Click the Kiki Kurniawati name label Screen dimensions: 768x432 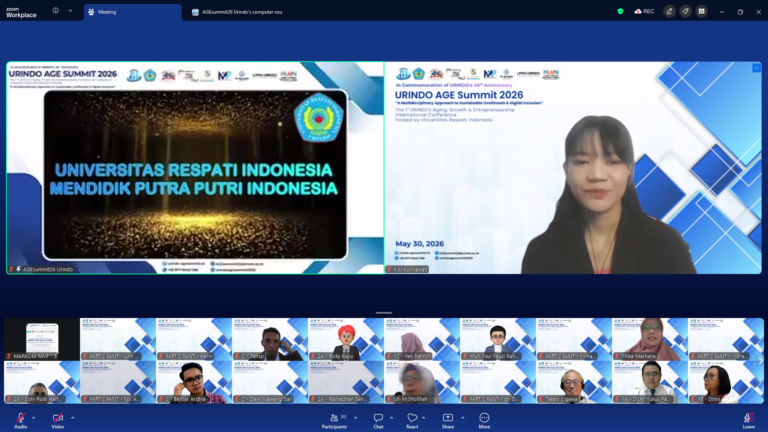coord(410,269)
